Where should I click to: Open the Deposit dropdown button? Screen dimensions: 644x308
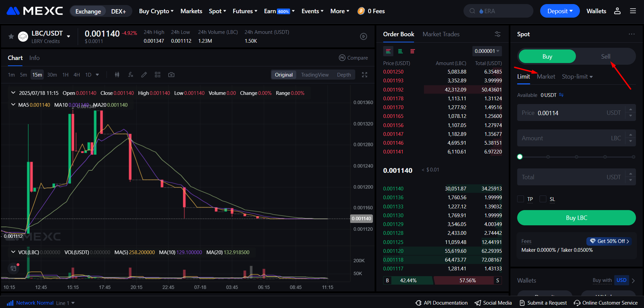point(560,11)
